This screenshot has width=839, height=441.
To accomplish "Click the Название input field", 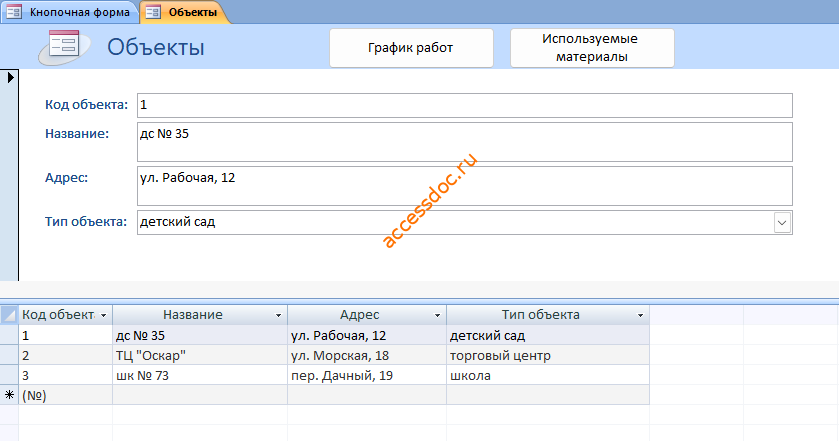I will pos(464,142).
